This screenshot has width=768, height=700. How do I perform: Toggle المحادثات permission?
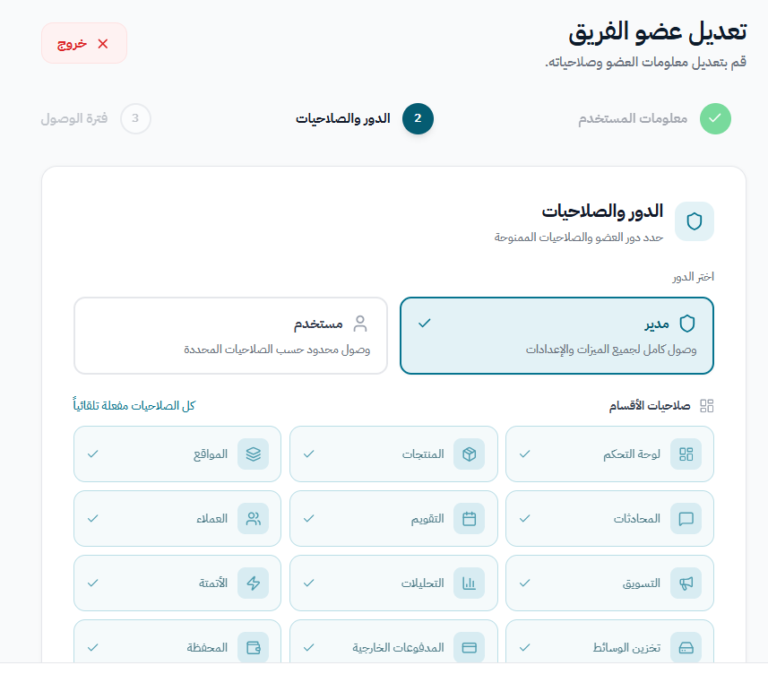tap(609, 518)
